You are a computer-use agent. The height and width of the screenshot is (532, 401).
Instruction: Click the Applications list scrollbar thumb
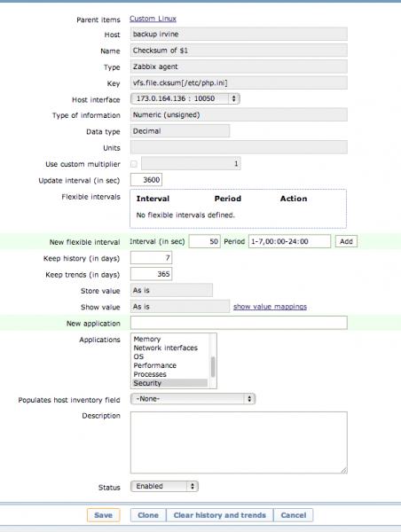coord(213,367)
